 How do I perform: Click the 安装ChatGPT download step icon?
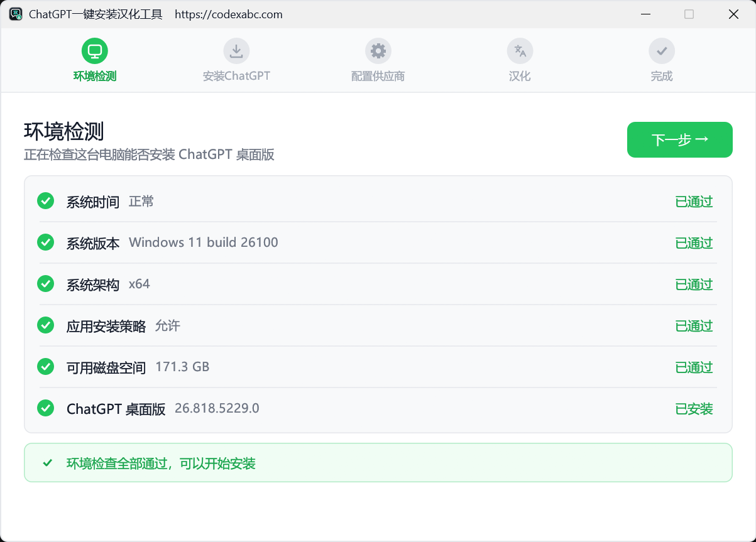click(236, 51)
